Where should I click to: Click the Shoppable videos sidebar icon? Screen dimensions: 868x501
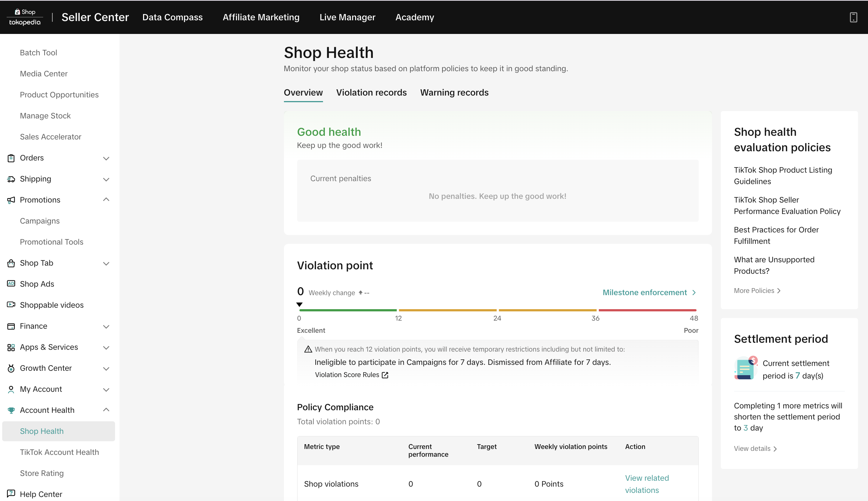tap(11, 305)
